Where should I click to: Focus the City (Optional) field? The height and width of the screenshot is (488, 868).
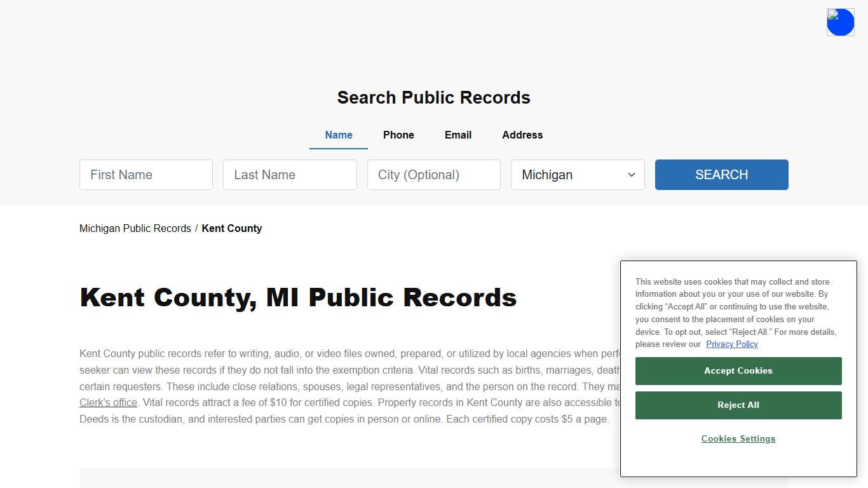click(433, 175)
